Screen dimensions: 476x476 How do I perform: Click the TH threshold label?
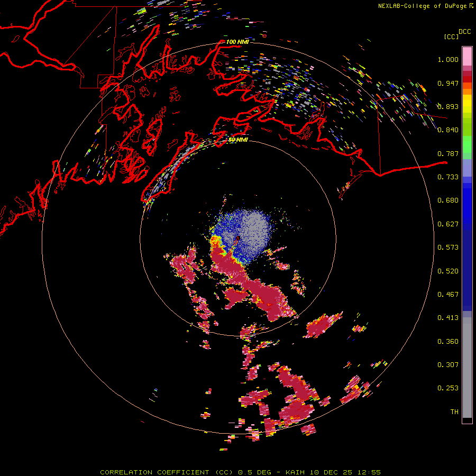pos(454,412)
